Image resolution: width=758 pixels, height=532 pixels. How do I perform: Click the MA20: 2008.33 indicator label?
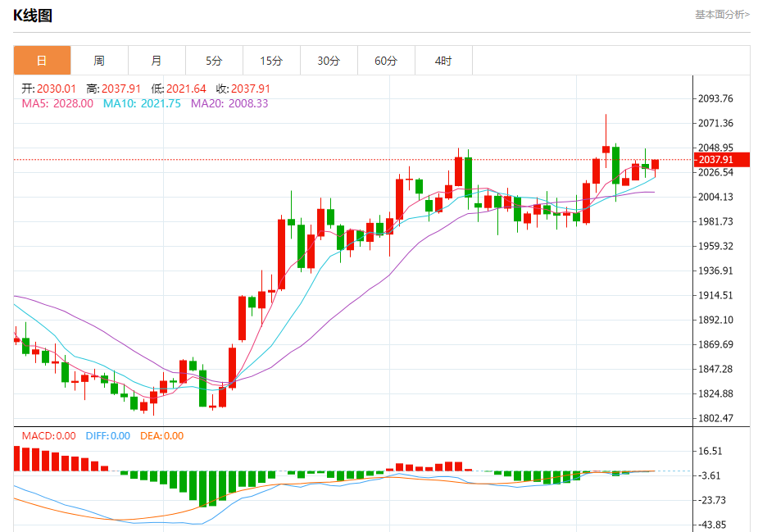click(229, 103)
